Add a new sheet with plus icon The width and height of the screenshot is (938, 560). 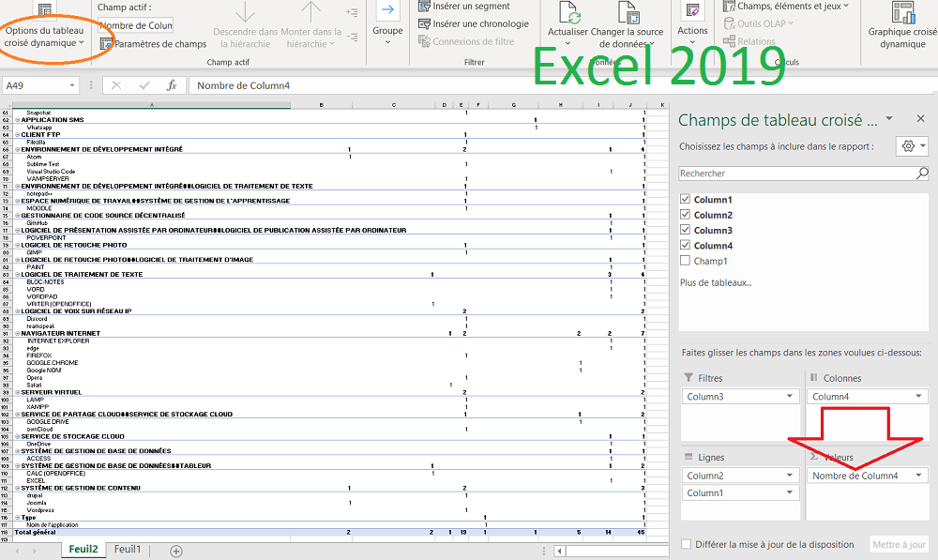(x=175, y=551)
